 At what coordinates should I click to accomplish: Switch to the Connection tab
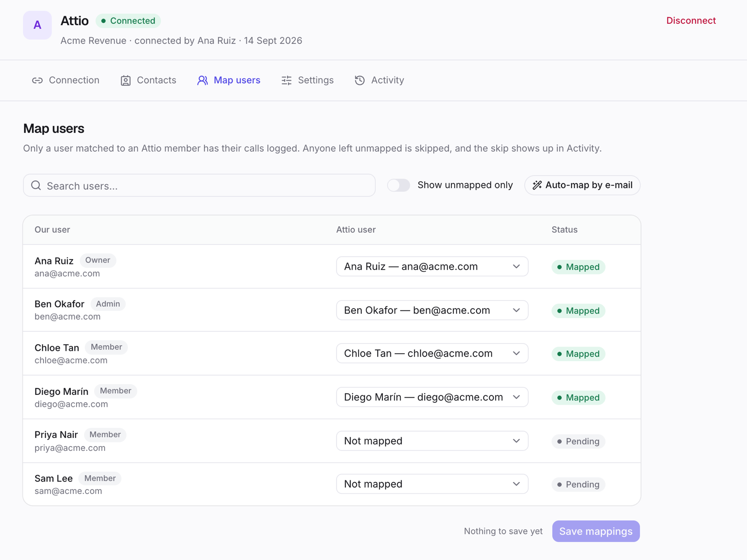[66, 80]
